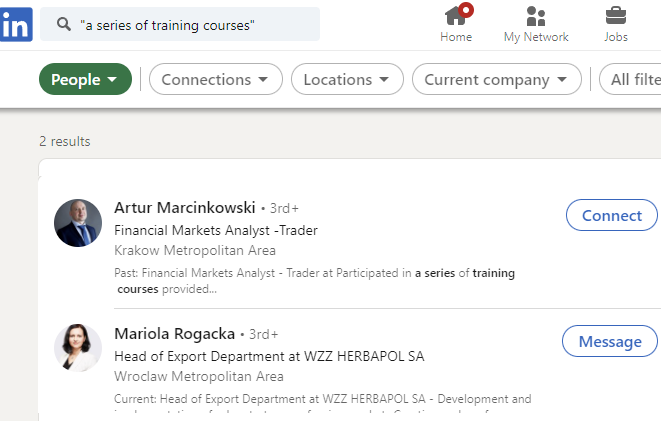Open the All filters button
The height and width of the screenshot is (421, 661).
(632, 79)
